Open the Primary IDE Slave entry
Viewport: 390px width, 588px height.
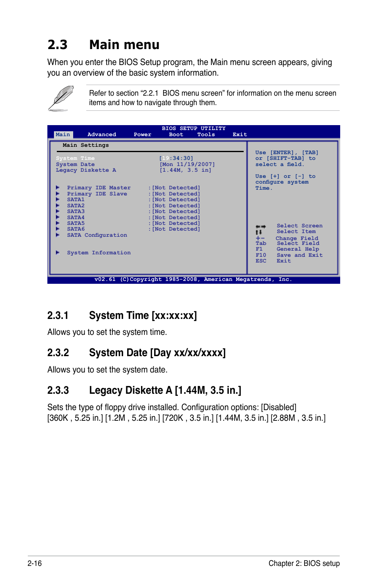coord(97,194)
